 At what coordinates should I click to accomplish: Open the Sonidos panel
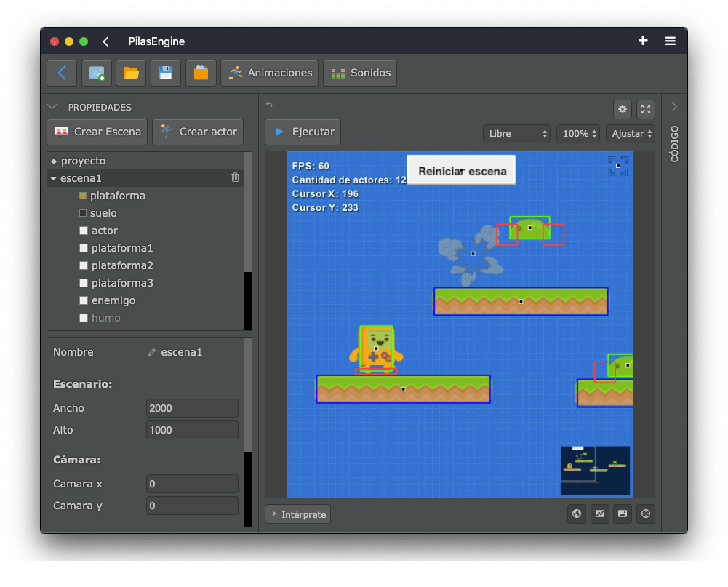click(x=360, y=73)
